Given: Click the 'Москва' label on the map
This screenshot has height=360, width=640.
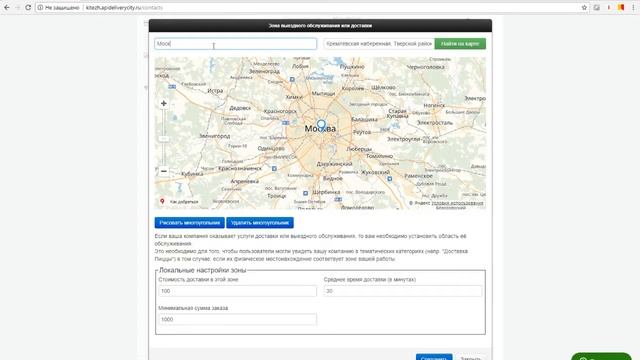Looking at the screenshot, I should [320, 129].
